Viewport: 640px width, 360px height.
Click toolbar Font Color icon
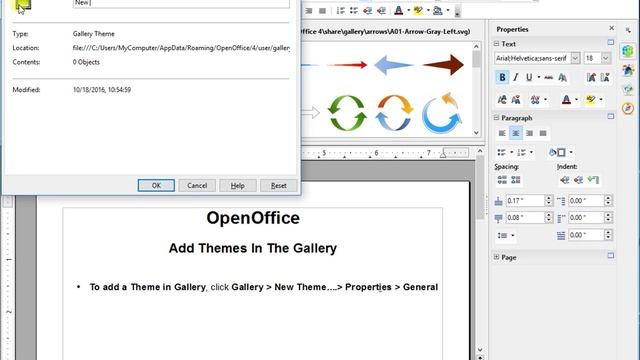pos(399,11)
